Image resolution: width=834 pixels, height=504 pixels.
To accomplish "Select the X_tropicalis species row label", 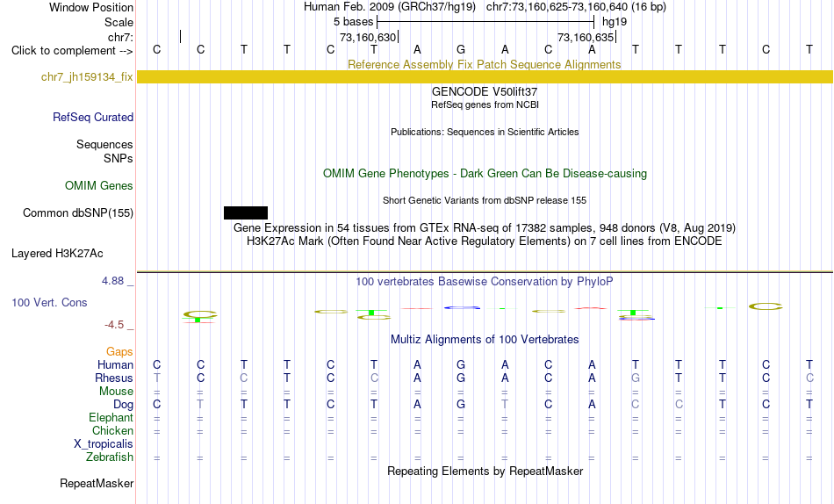I will (104, 444).
